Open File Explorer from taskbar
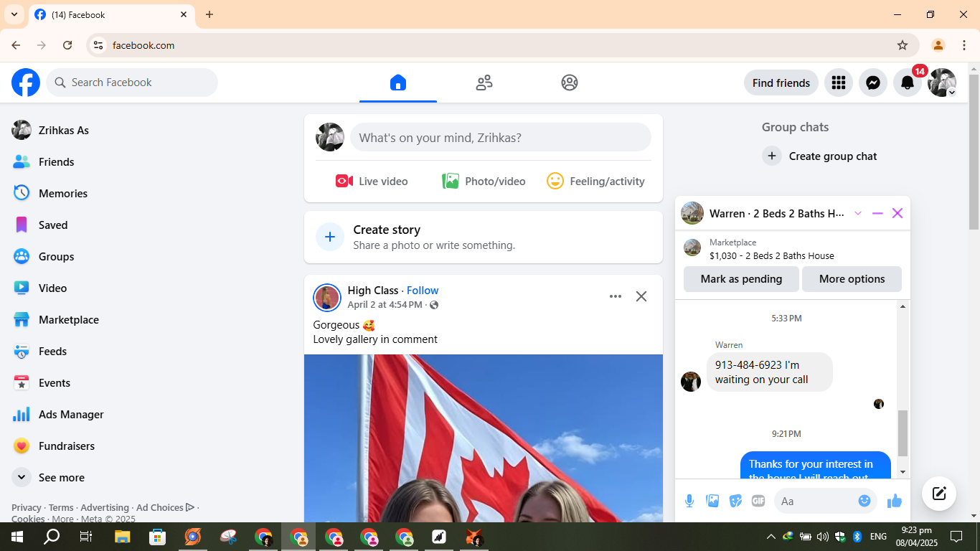The width and height of the screenshot is (980, 551). tap(122, 537)
